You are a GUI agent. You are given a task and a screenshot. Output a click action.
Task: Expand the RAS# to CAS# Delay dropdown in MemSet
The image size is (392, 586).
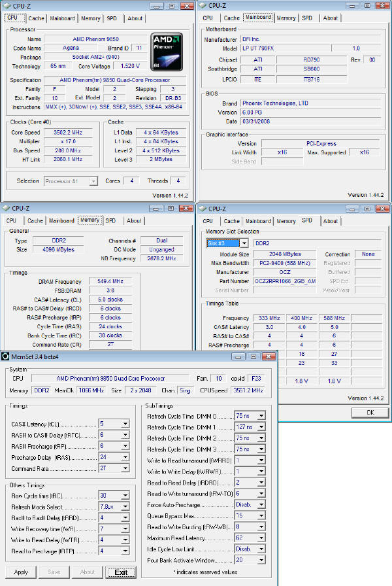coord(125,435)
